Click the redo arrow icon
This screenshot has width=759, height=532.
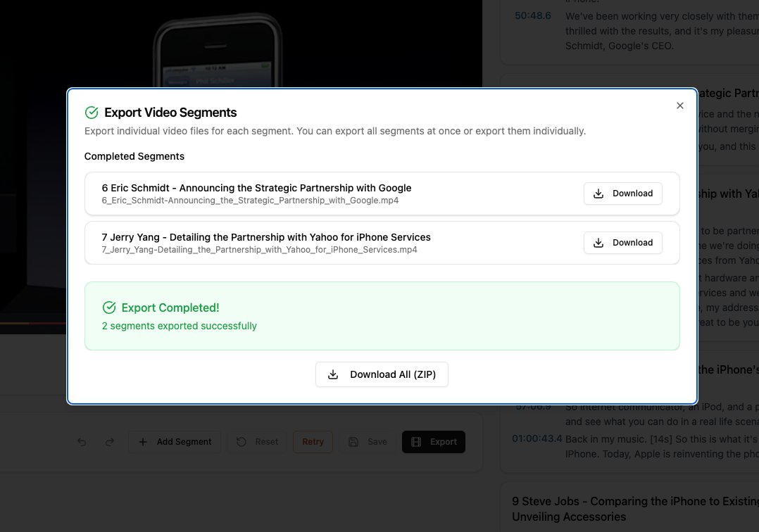click(110, 441)
